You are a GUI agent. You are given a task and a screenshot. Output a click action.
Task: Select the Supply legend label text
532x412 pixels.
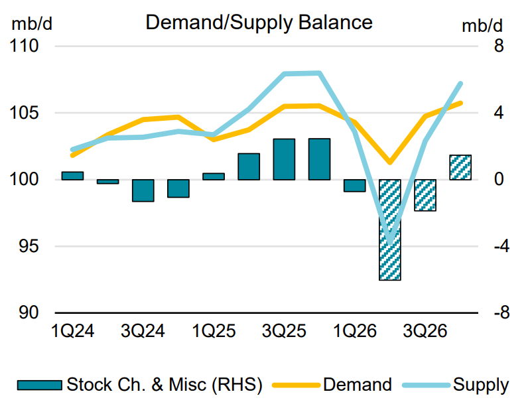[481, 386]
